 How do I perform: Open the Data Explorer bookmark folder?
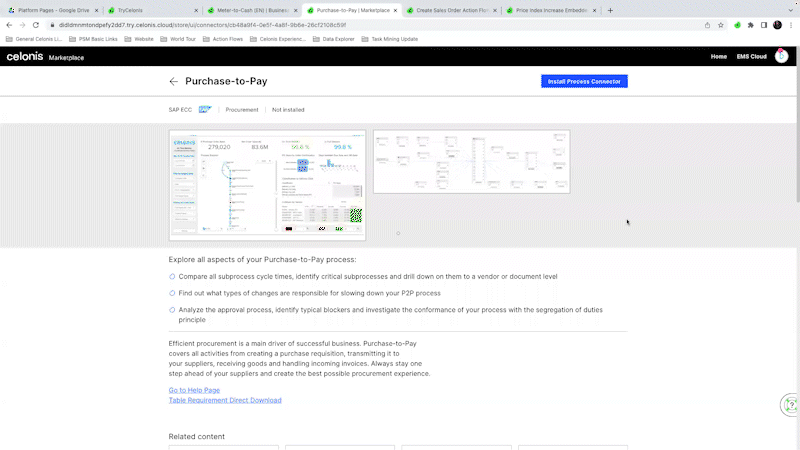[333, 39]
